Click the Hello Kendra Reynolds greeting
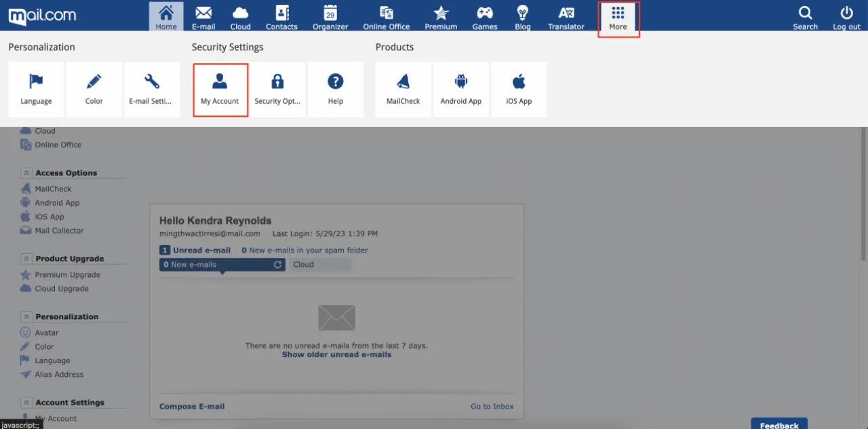This screenshot has width=868, height=429. point(215,221)
